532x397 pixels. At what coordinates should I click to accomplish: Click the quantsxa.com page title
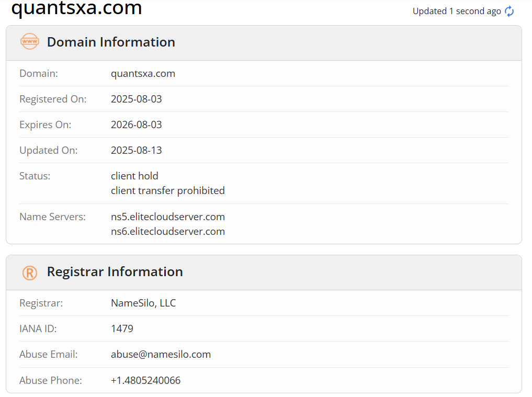77,7
